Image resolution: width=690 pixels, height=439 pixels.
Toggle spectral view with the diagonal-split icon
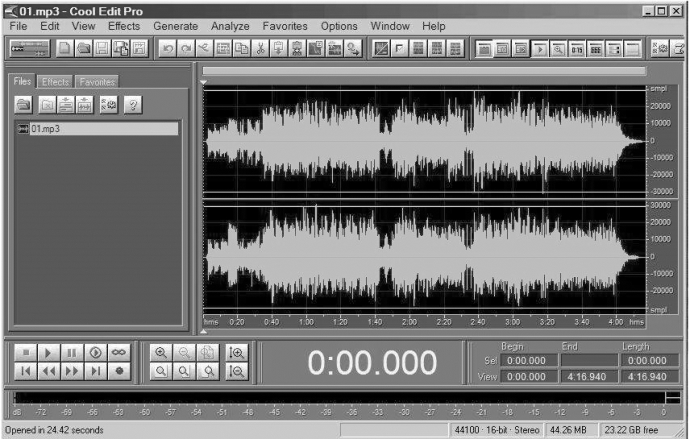tap(381, 48)
